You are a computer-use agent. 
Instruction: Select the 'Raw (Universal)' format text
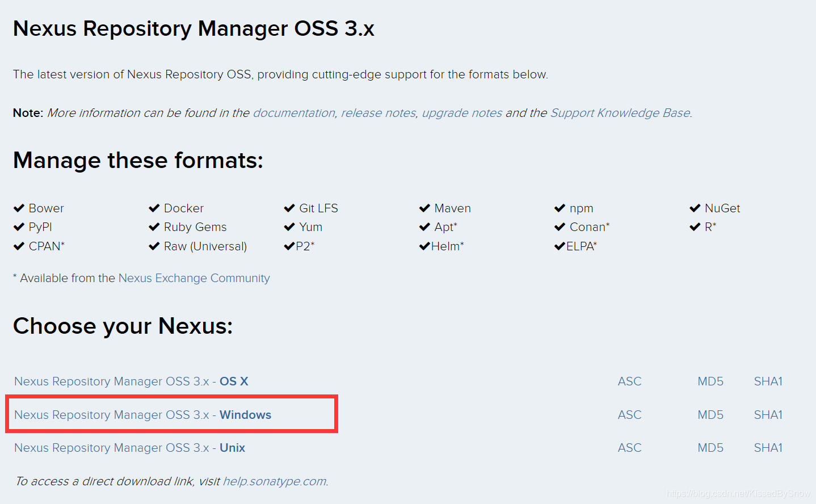[205, 246]
